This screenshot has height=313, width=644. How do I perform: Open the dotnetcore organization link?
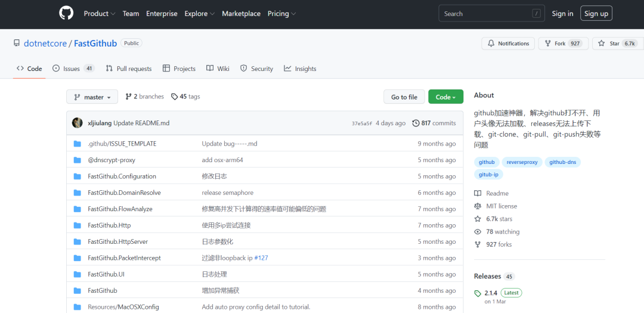pyautogui.click(x=45, y=44)
